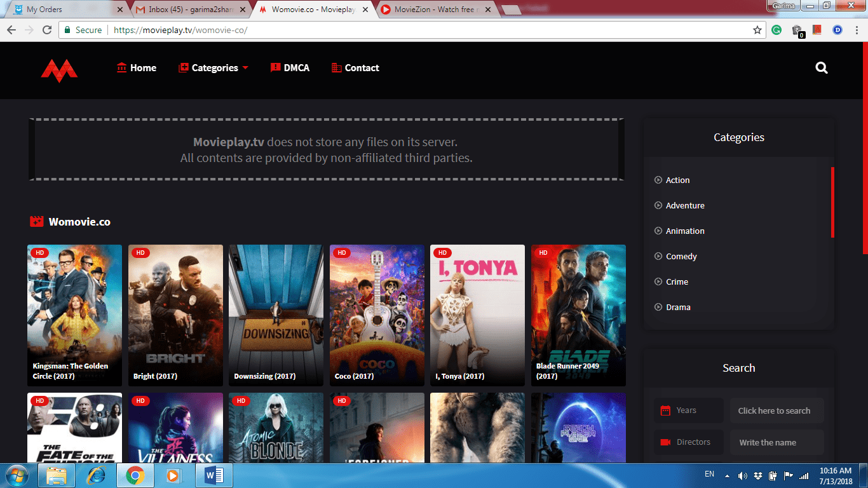This screenshot has width=868, height=488.
Task: Click the Secure padlock site info
Action: coord(83,30)
